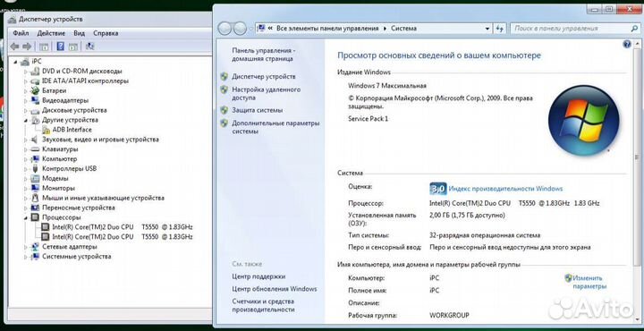Expand the Компьютер node
Screen dimensions: 644x331
click(25, 159)
